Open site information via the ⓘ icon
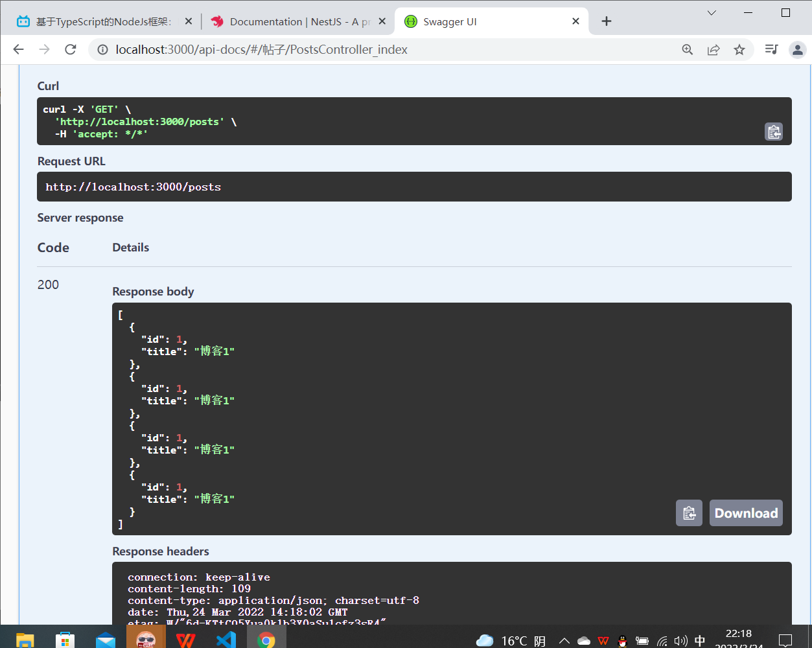812x648 pixels. (104, 49)
